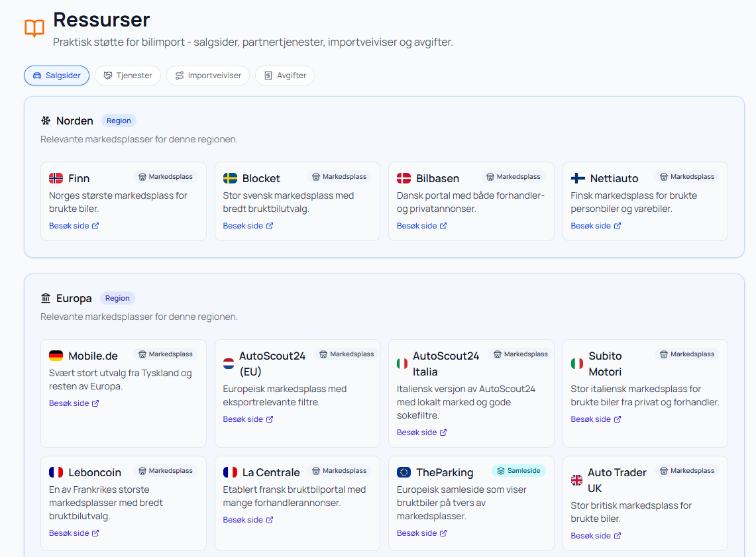
Task: Click the Region badge next to Europa
Action: [x=117, y=298]
